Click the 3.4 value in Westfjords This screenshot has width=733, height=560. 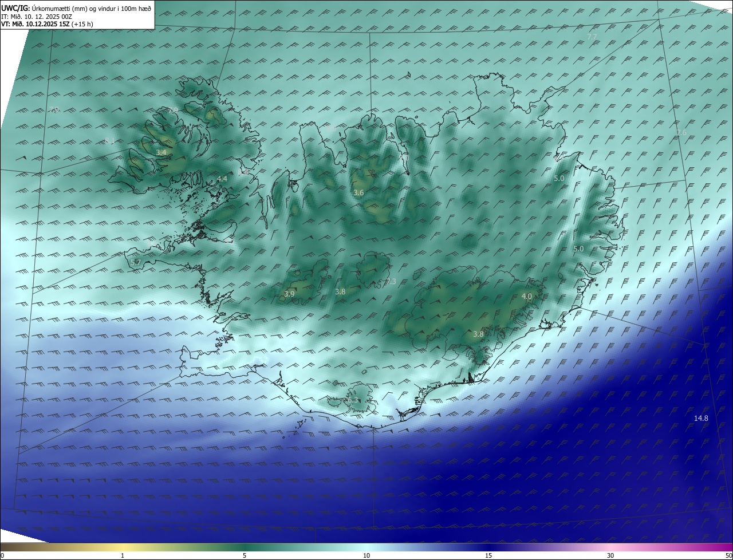point(161,152)
